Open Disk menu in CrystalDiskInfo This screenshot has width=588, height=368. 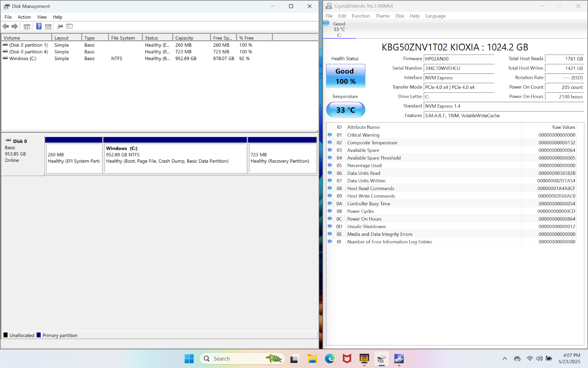point(400,16)
